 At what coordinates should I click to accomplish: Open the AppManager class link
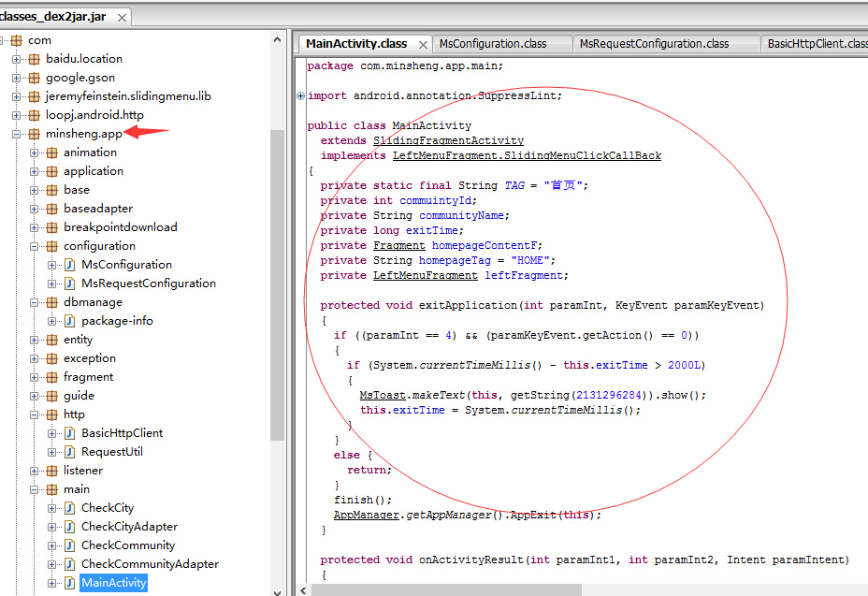366,515
